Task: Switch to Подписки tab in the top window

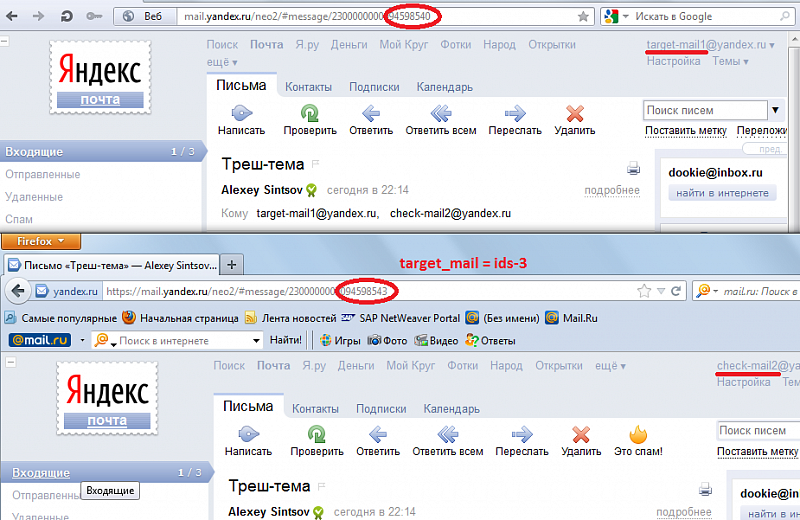Action: pos(374,87)
